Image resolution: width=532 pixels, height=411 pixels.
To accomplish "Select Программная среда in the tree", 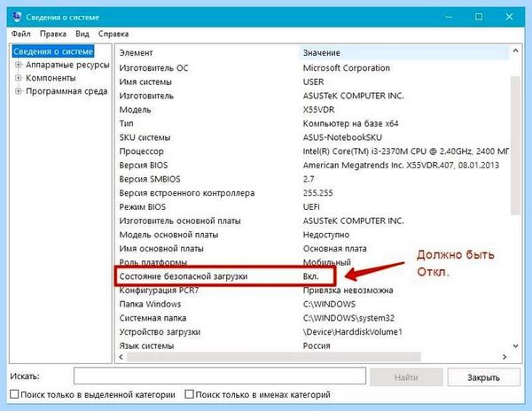I will pyautogui.click(x=66, y=91).
